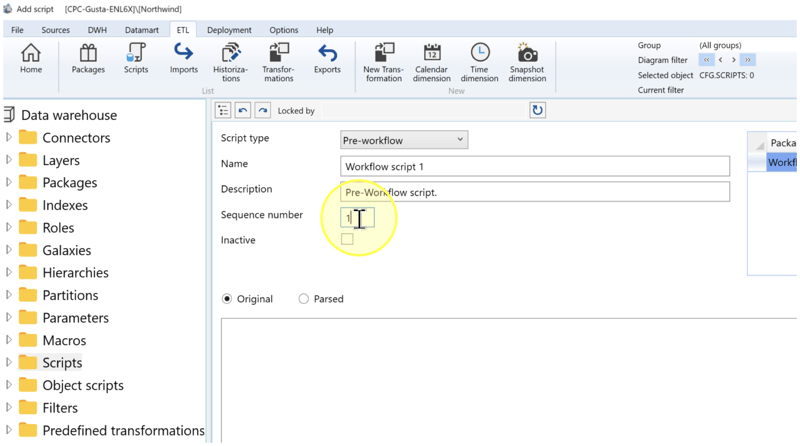Click the redo arrow button
800x446 pixels.
point(263,110)
